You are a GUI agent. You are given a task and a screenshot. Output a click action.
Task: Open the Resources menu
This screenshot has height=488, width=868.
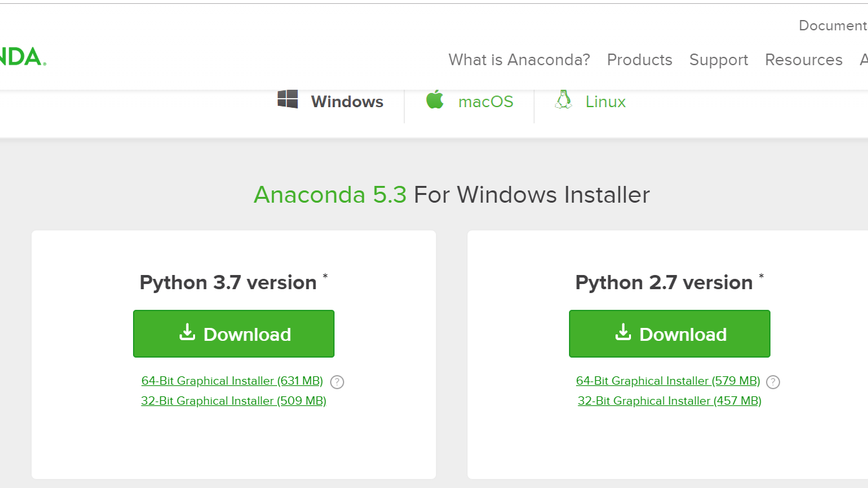pos(803,59)
